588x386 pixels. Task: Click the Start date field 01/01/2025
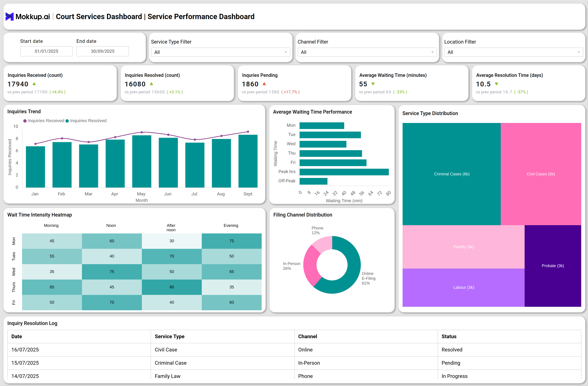46,51
